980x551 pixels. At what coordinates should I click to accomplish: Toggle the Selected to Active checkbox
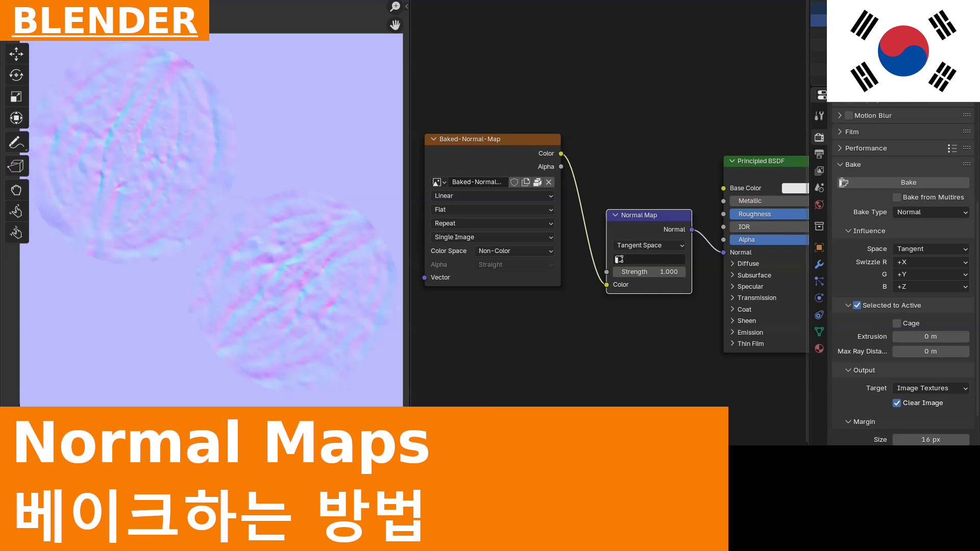click(x=857, y=306)
